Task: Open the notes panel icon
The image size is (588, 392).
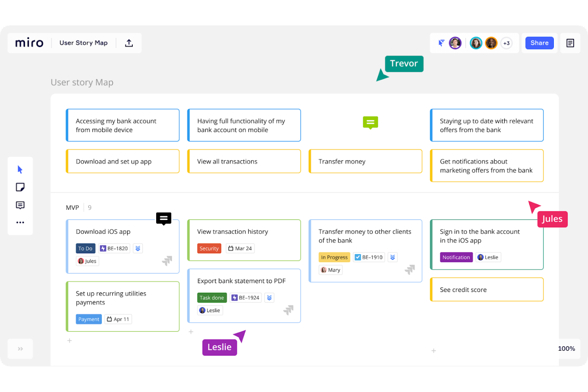Action: coord(570,43)
